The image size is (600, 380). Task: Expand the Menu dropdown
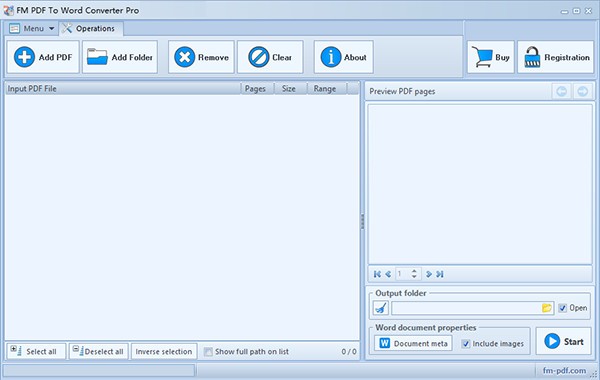point(32,29)
